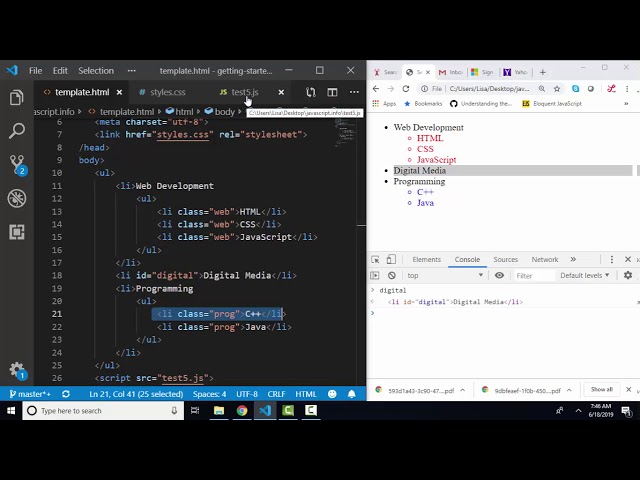Click the Windows Start button
Image resolution: width=640 pixels, height=480 pixels.
pyautogui.click(x=11, y=411)
